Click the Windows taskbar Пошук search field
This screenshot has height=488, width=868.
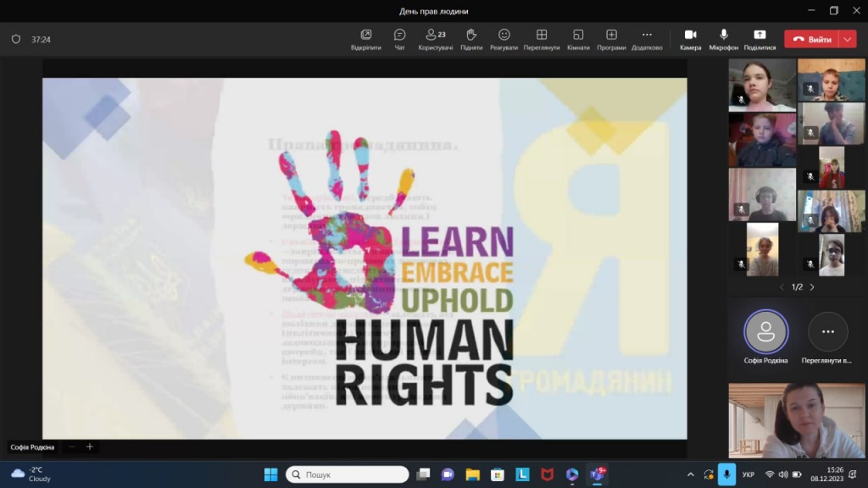click(x=348, y=474)
